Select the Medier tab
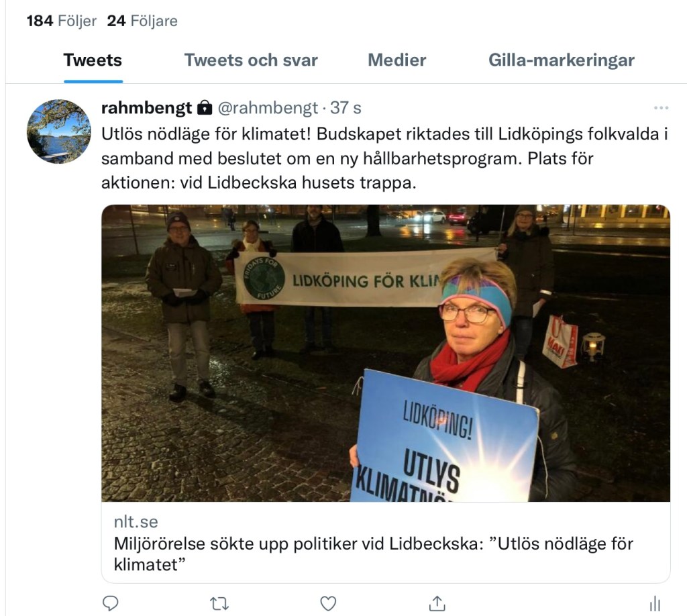The image size is (687, 616). 397,60
